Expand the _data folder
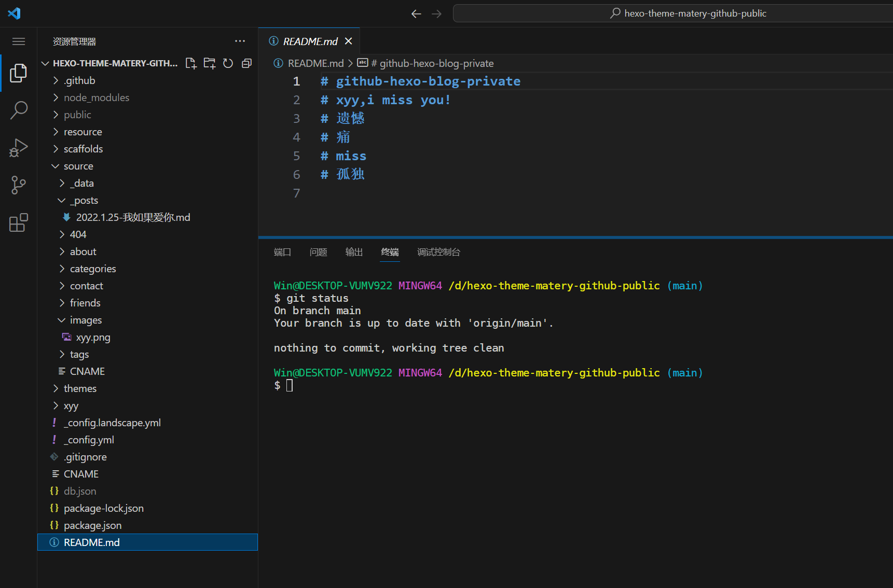 pyautogui.click(x=147, y=183)
